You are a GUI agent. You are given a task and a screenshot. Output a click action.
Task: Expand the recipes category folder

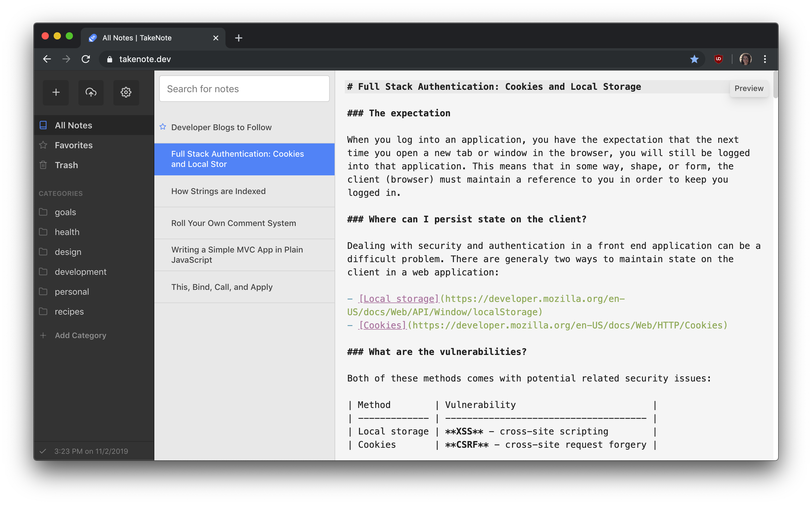69,311
